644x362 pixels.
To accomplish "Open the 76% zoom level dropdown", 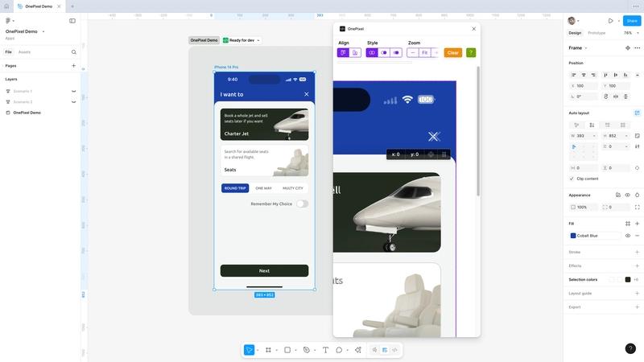I will coord(628,33).
